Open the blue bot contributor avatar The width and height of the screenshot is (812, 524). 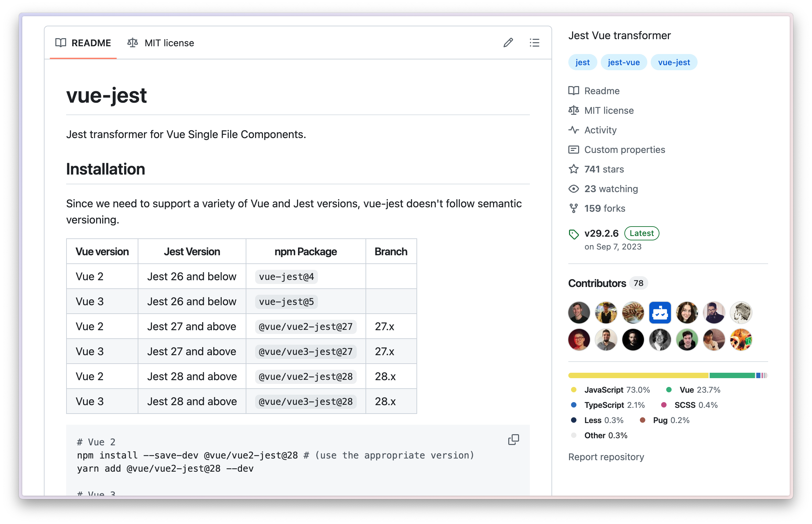click(x=660, y=312)
